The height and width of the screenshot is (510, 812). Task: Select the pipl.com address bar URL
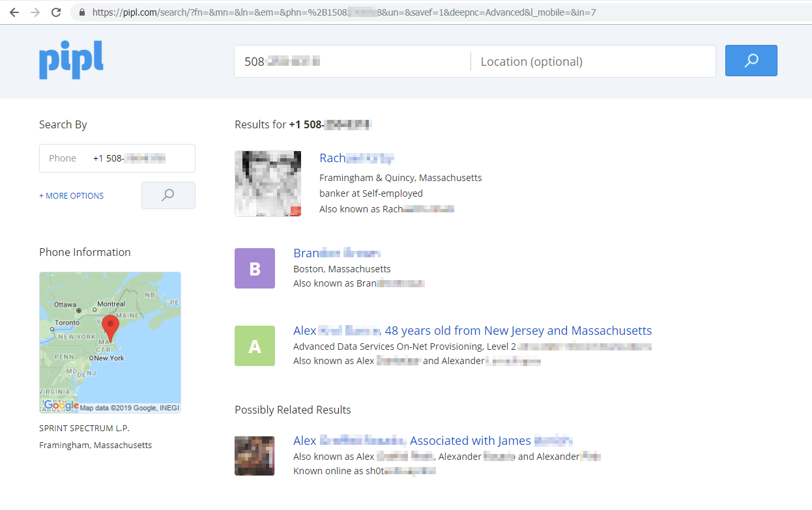point(344,12)
